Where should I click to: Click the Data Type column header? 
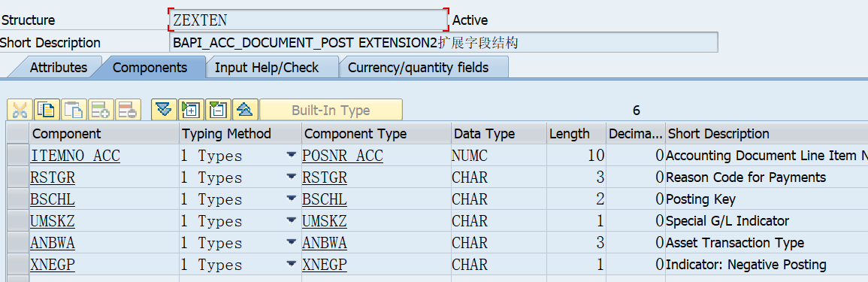[498, 134]
